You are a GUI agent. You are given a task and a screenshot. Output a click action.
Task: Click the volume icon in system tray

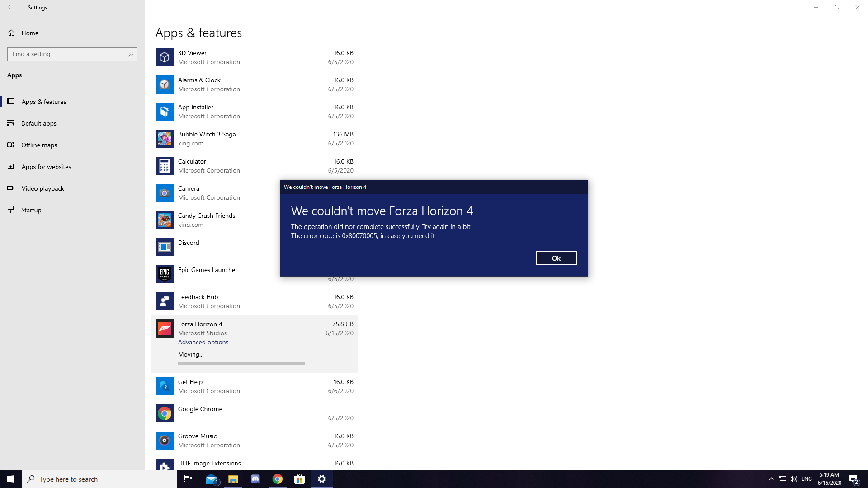click(x=793, y=479)
